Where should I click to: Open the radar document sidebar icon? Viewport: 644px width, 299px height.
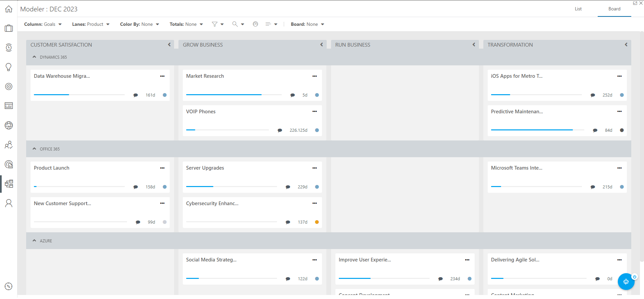coord(9,164)
